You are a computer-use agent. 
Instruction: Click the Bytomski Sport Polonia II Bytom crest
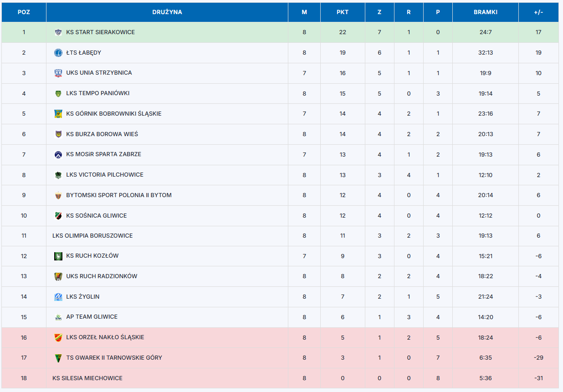58,195
